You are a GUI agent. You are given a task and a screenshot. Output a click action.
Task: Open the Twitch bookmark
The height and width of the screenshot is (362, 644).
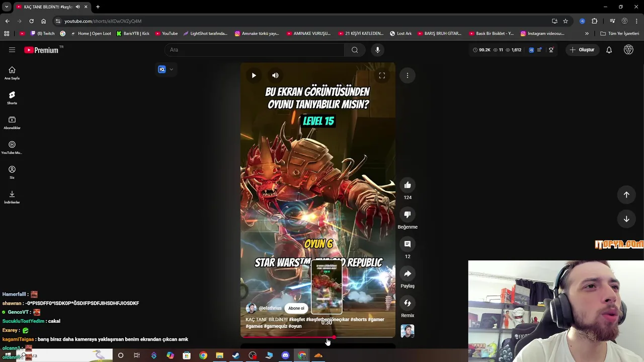click(x=42, y=34)
